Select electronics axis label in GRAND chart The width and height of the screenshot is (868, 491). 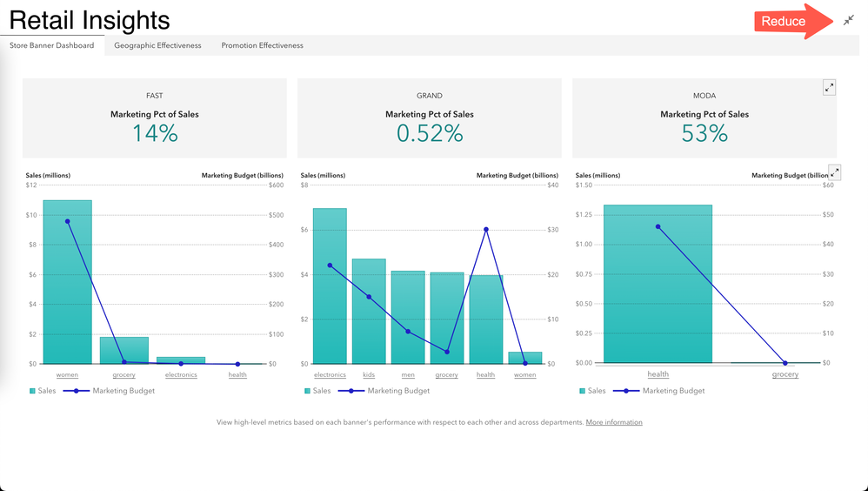330,375
